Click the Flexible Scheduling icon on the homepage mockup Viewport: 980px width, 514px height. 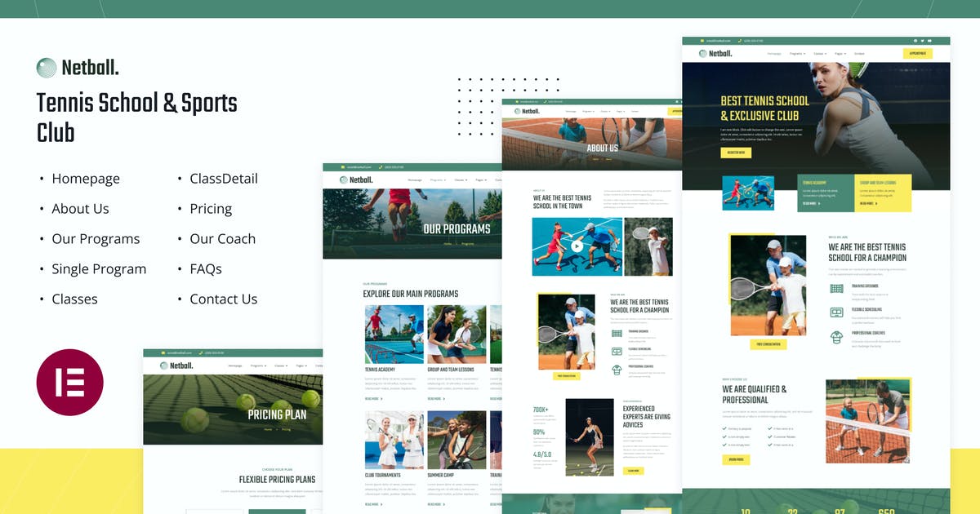(x=836, y=312)
